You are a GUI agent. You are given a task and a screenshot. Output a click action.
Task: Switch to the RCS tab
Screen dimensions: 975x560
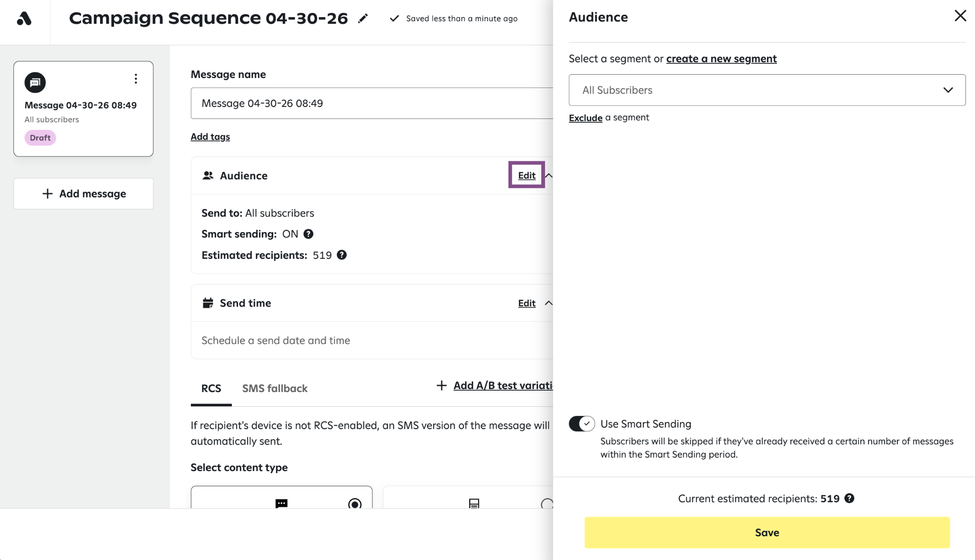coord(211,388)
